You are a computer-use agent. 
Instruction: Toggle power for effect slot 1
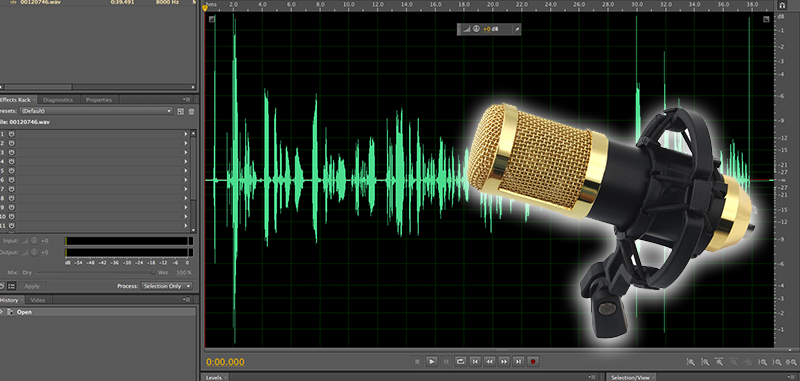pyautogui.click(x=11, y=134)
